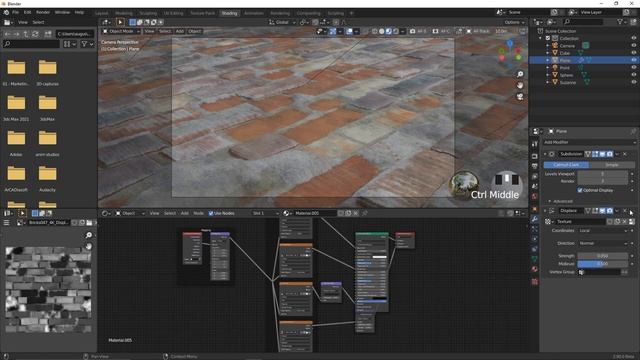
Task: Click Show texture in texture tab button
Action: point(632,222)
